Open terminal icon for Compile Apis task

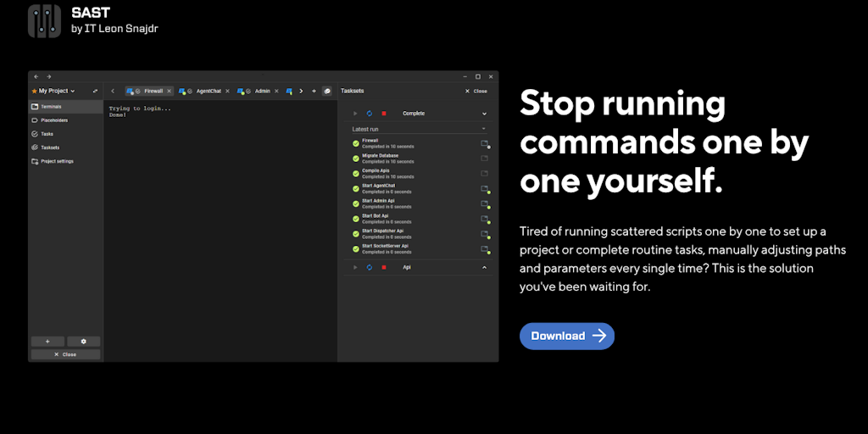(484, 173)
